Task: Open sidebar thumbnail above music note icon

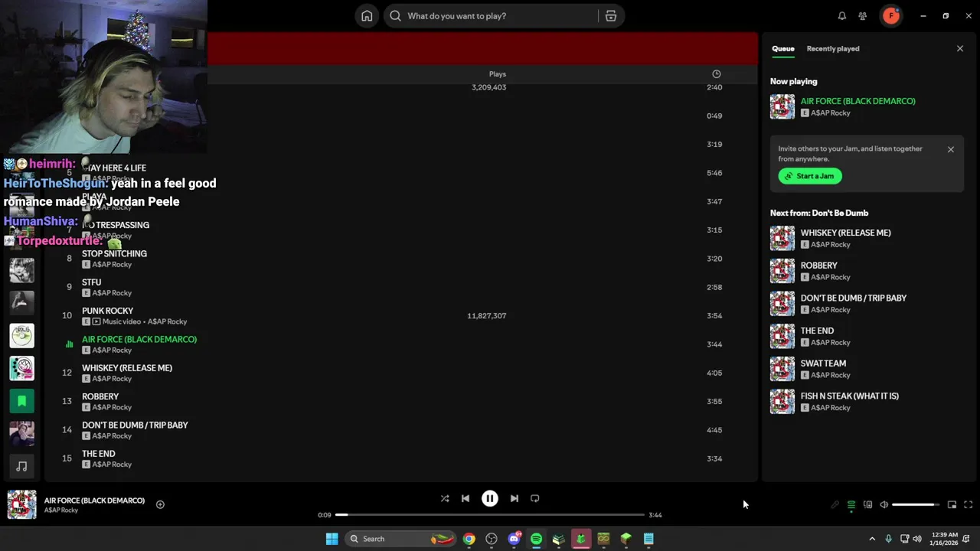Action: [21, 433]
